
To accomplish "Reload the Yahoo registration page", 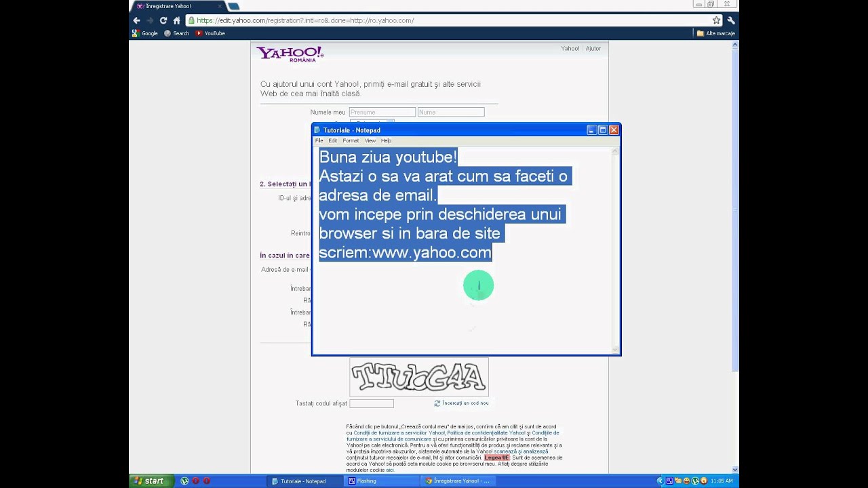I will [163, 20].
